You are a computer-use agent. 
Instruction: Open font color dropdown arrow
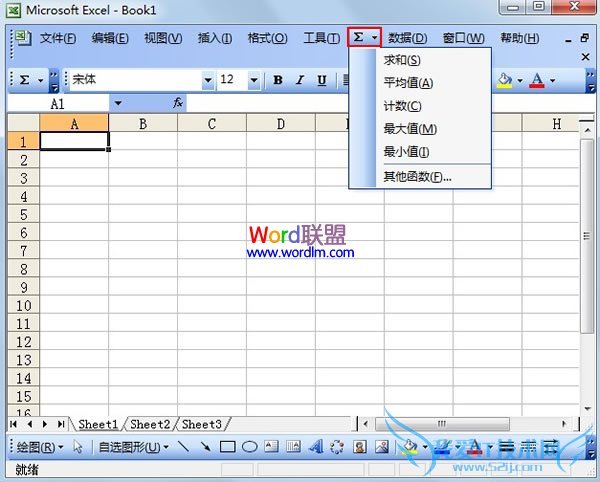553,80
